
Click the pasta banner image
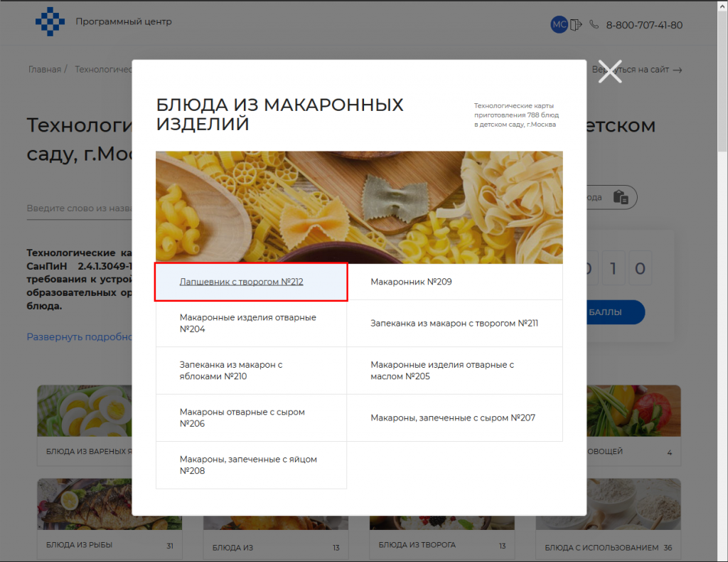359,207
